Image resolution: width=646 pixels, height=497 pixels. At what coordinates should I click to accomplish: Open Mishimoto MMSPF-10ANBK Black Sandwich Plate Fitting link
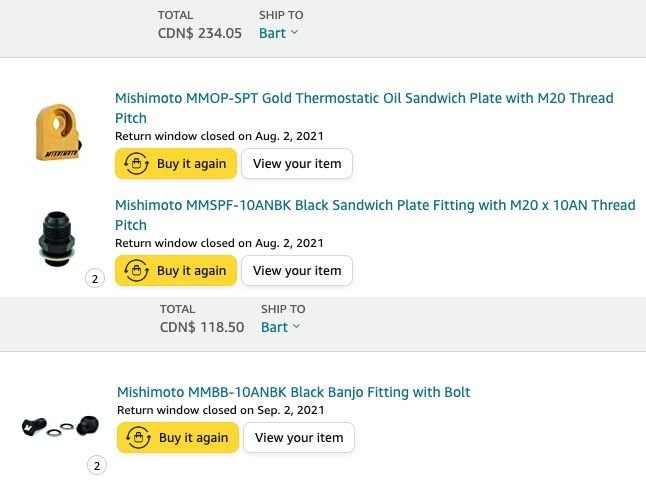[x=375, y=205]
